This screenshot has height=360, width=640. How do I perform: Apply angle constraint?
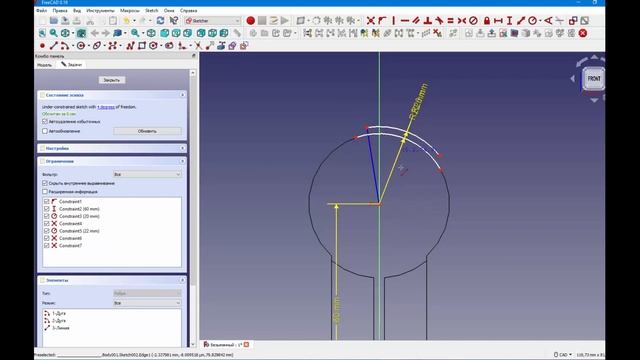pos(548,20)
